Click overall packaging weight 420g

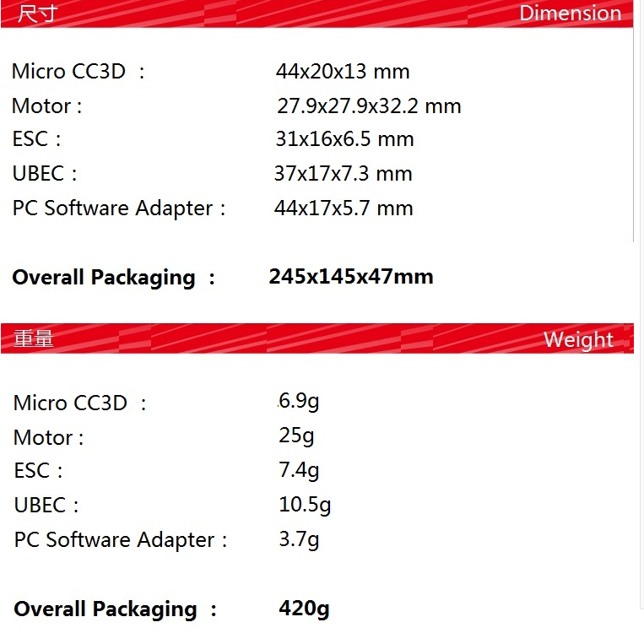(x=304, y=609)
